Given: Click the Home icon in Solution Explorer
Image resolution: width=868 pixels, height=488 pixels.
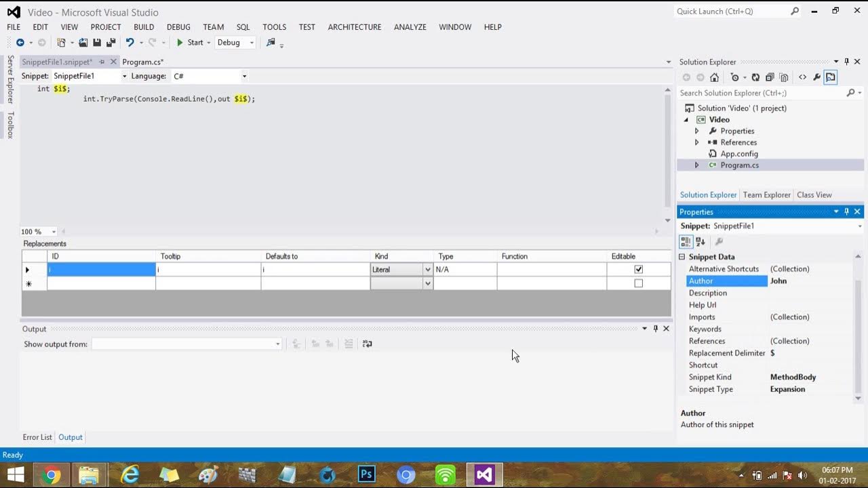Looking at the screenshot, I should pos(714,77).
